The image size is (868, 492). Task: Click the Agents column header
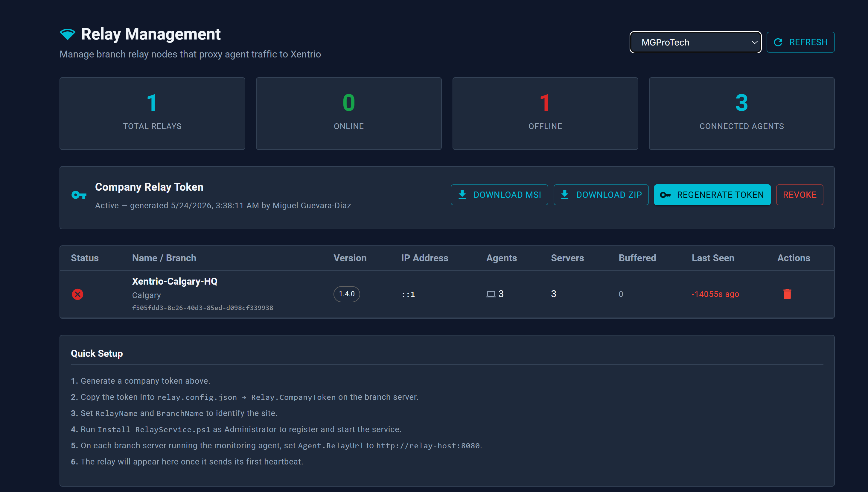501,258
